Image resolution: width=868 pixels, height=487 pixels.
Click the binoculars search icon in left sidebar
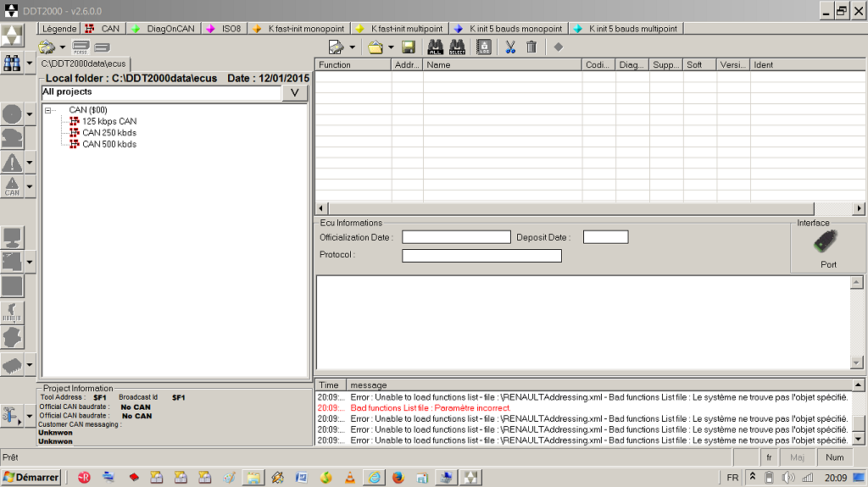[x=12, y=63]
